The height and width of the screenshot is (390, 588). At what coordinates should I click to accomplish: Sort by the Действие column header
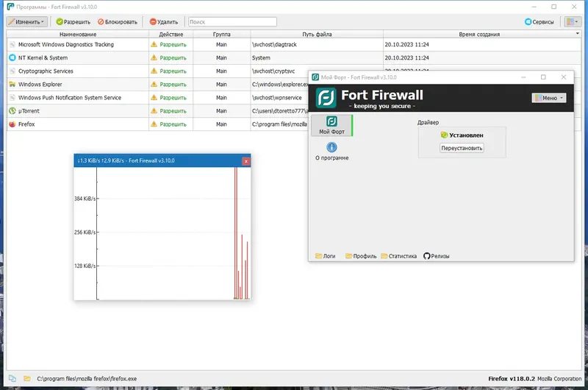click(171, 34)
